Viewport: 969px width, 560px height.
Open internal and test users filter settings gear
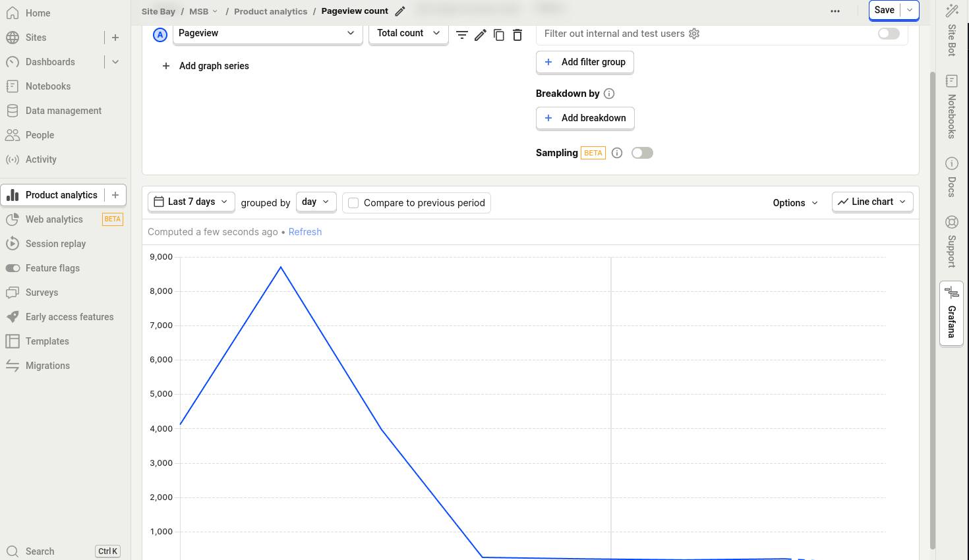coord(694,34)
